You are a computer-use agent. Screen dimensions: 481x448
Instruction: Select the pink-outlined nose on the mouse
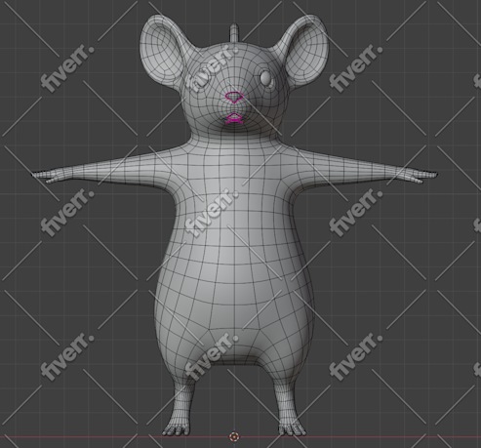point(233,98)
